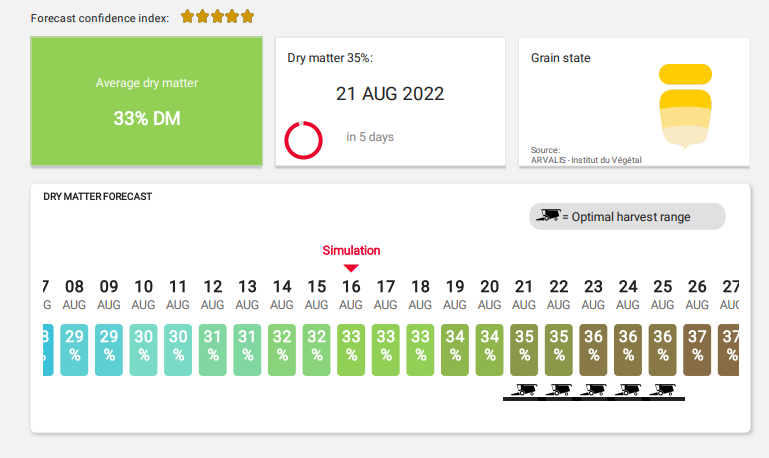Open the Grain state kernel illustration

tap(685, 106)
